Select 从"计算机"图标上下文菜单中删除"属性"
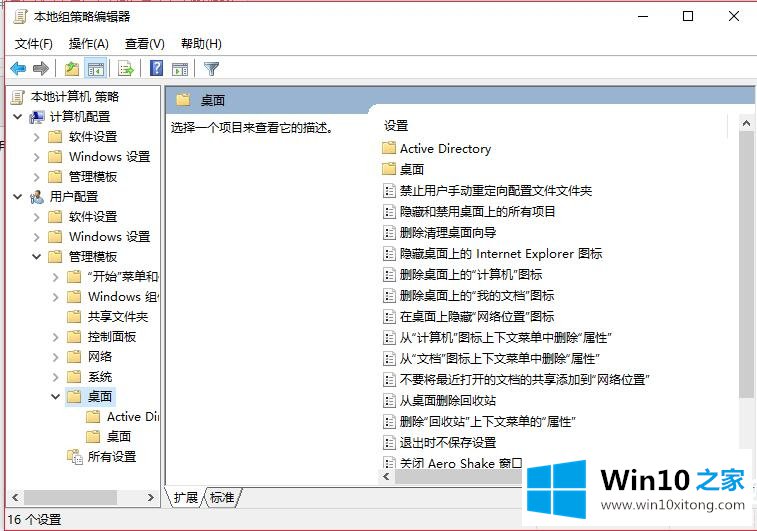757x531 pixels. [505, 337]
